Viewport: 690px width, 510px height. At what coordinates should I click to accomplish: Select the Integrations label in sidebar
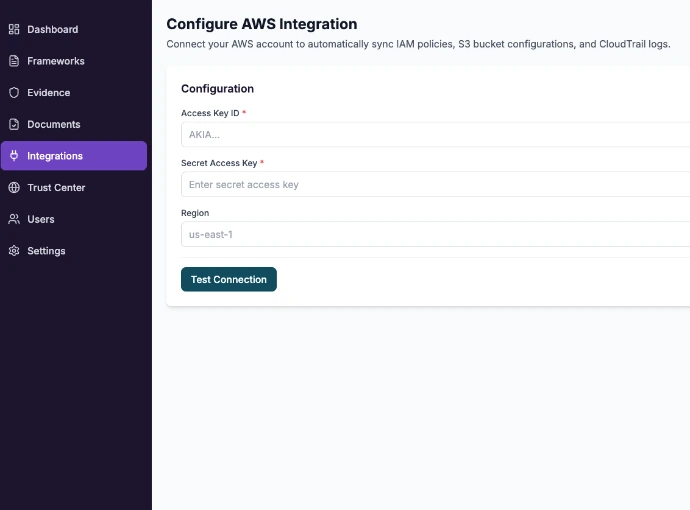pyautogui.click(x=55, y=156)
